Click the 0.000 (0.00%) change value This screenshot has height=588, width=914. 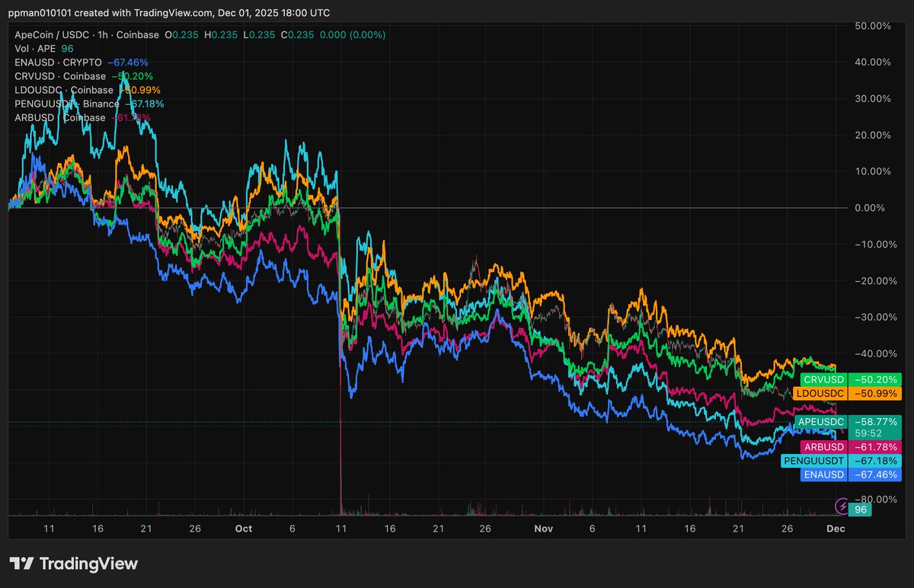tap(352, 35)
